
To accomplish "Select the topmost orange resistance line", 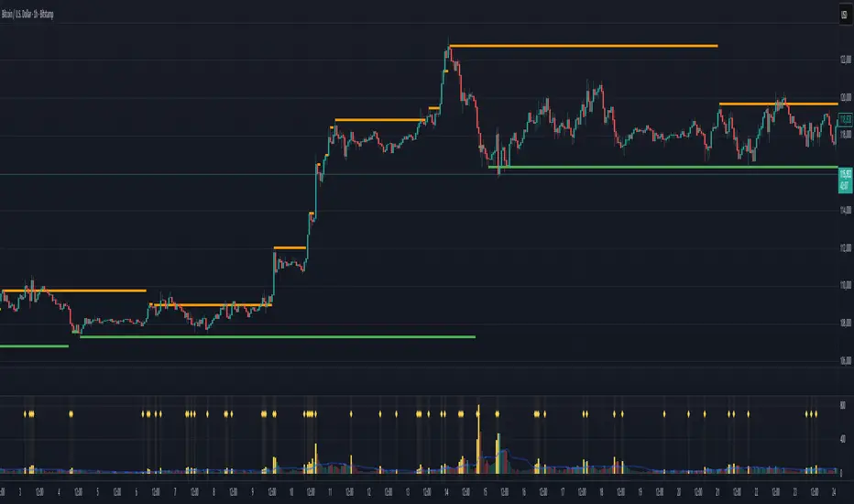I will click(x=584, y=47).
